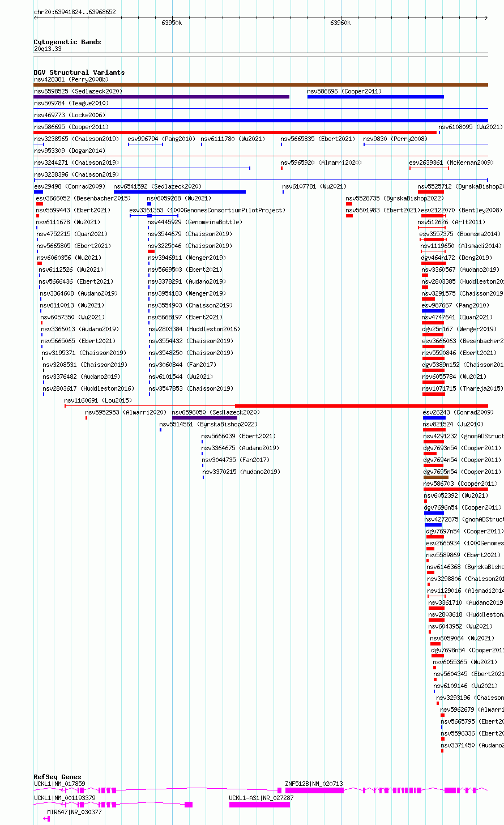Select nsv3044735 (Fan2017) label

coord(236,460)
